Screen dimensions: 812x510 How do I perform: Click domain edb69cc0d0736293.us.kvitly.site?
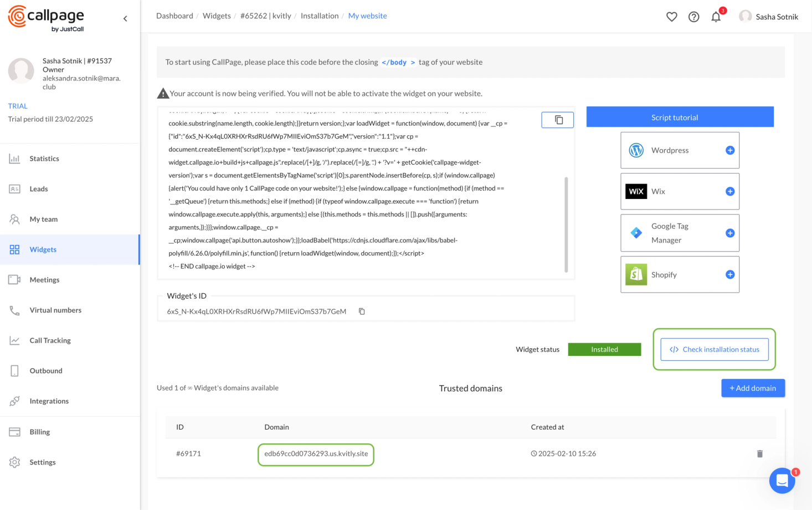click(x=316, y=453)
